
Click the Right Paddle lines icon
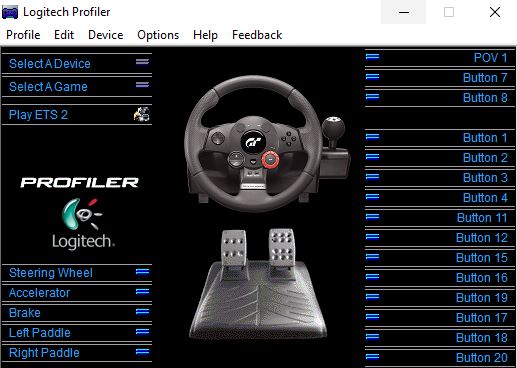[142, 352]
